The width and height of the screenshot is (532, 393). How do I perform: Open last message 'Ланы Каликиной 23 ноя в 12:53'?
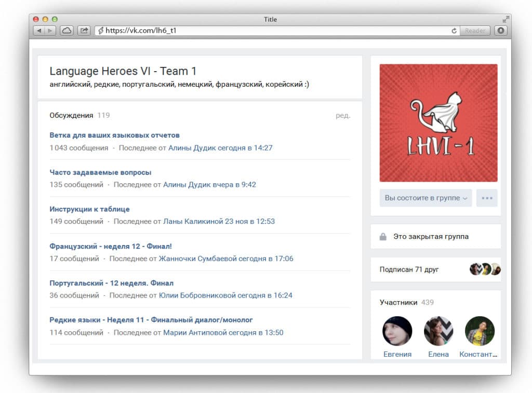click(219, 222)
